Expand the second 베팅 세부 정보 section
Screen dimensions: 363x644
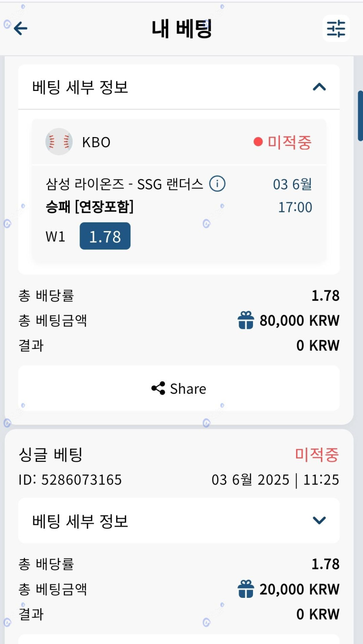319,520
